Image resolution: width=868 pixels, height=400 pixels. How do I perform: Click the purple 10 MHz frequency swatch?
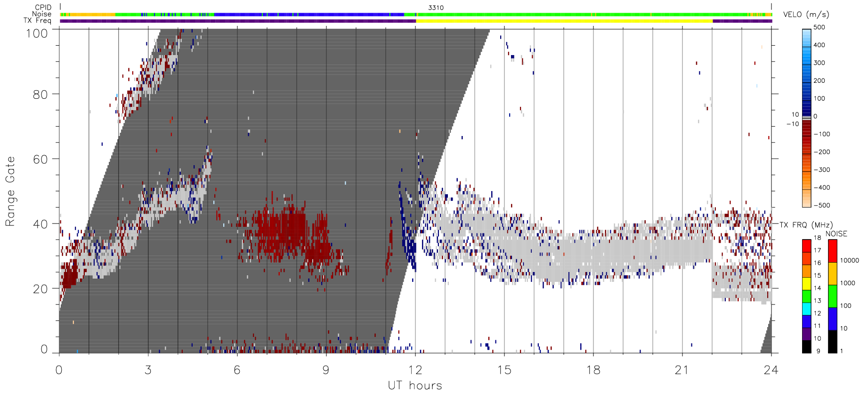click(x=807, y=334)
